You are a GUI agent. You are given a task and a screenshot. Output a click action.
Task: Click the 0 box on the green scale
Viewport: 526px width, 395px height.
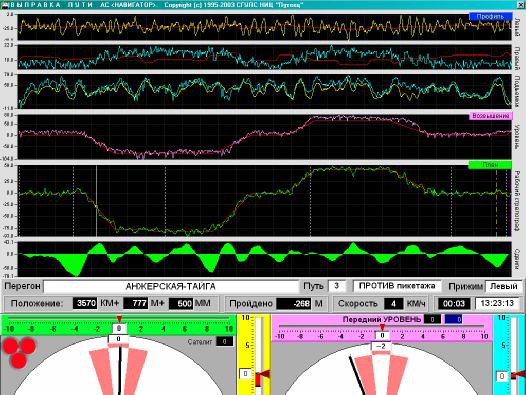119,329
